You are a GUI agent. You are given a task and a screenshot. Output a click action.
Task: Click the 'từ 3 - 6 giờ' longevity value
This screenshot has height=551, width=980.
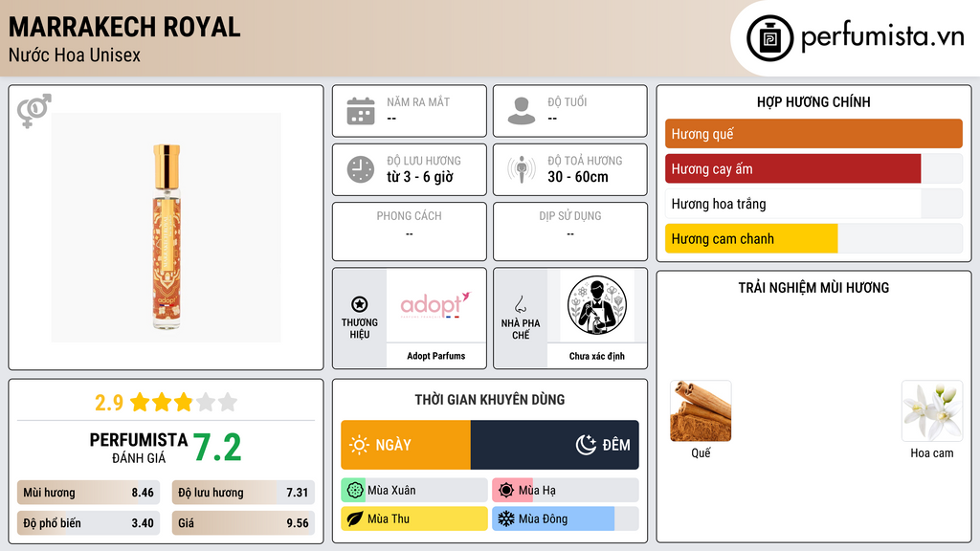click(420, 177)
